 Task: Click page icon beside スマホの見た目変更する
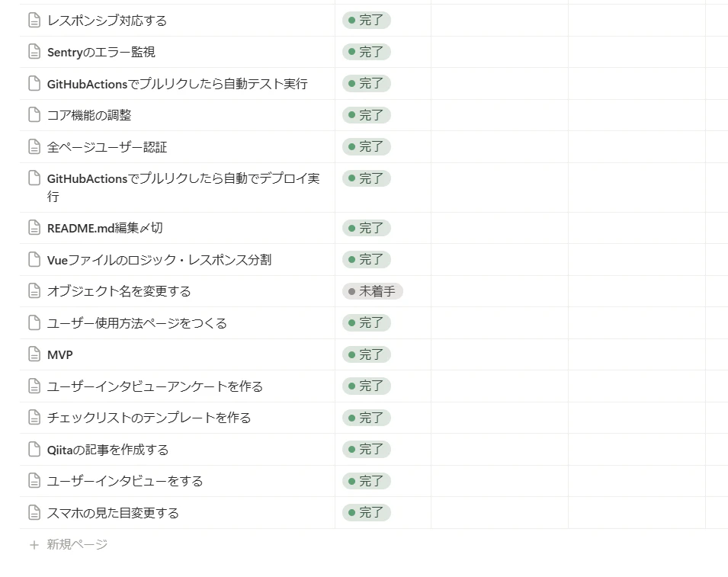[x=34, y=512]
